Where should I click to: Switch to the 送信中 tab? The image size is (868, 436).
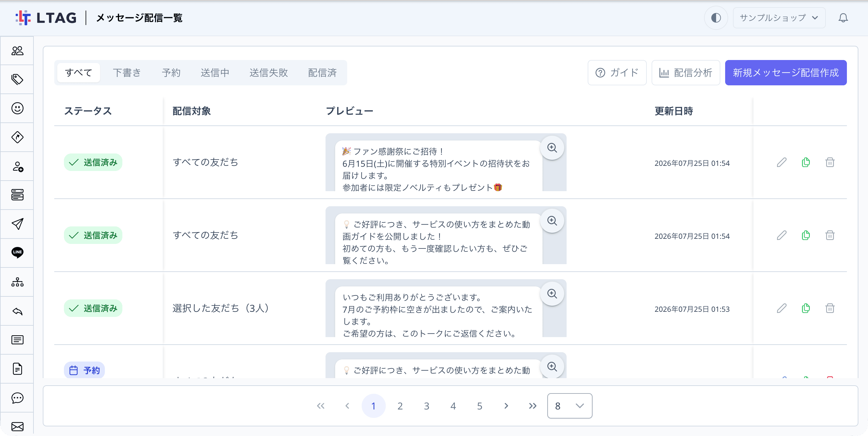pyautogui.click(x=215, y=72)
